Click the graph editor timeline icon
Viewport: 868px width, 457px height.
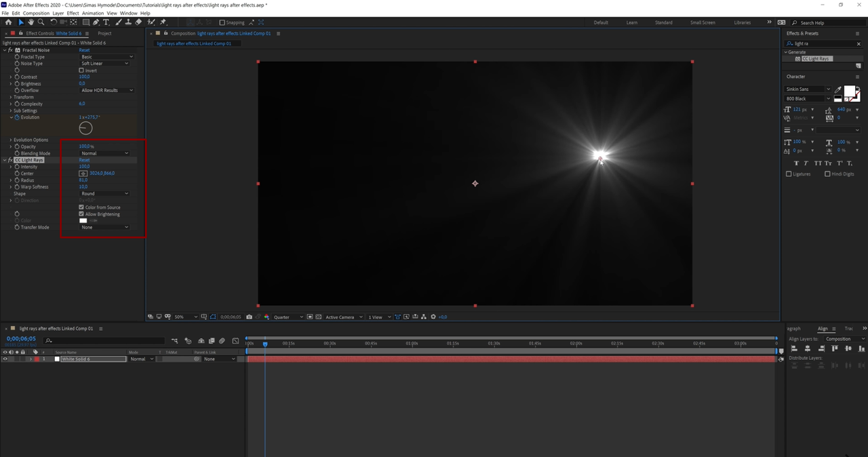click(235, 341)
